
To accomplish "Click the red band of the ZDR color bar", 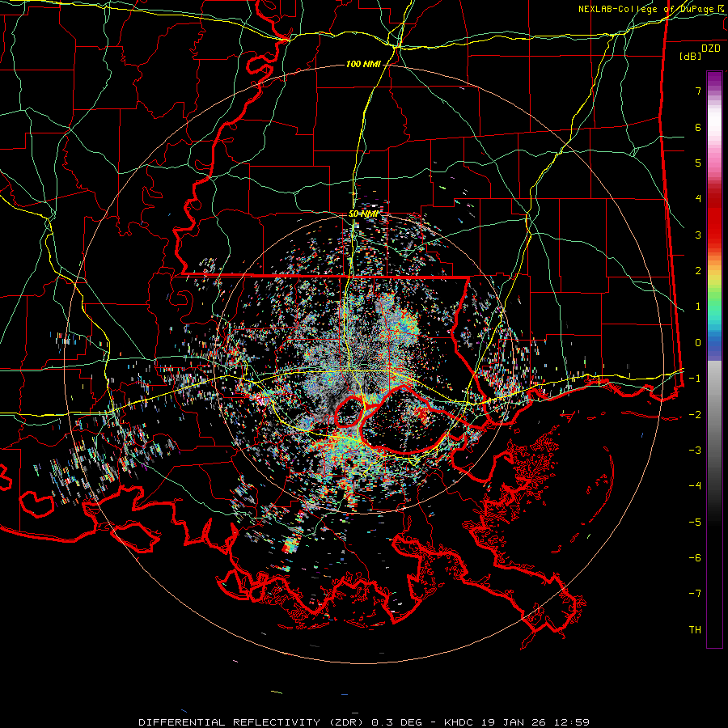I will pos(714,218).
